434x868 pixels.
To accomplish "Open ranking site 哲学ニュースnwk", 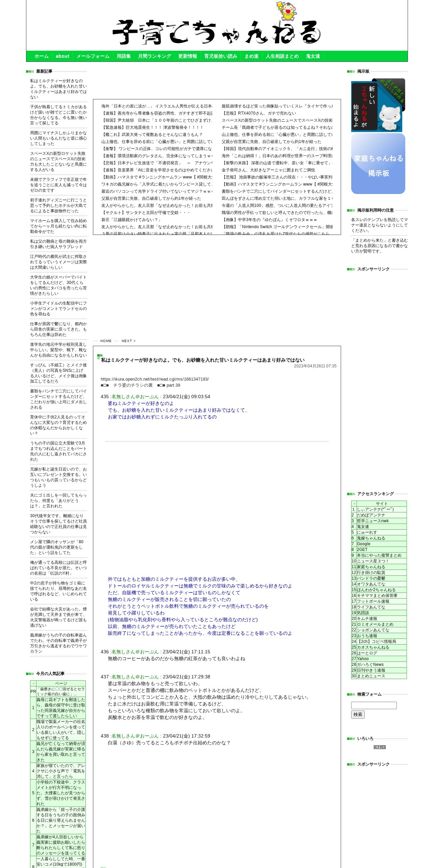I will click(x=373, y=521).
